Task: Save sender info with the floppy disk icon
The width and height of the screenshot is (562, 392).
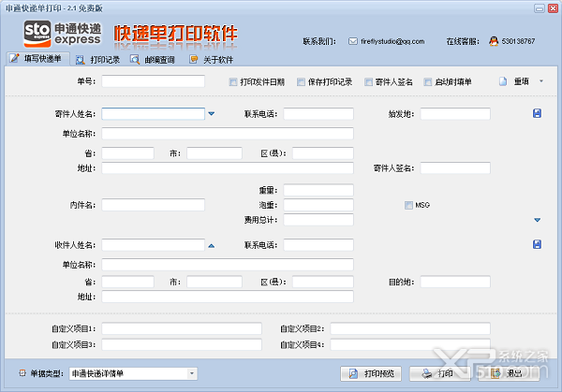Action: [537, 113]
